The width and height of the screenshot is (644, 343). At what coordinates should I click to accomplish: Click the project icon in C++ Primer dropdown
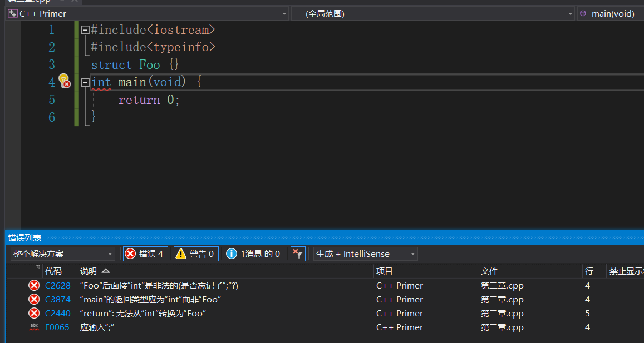(x=12, y=13)
